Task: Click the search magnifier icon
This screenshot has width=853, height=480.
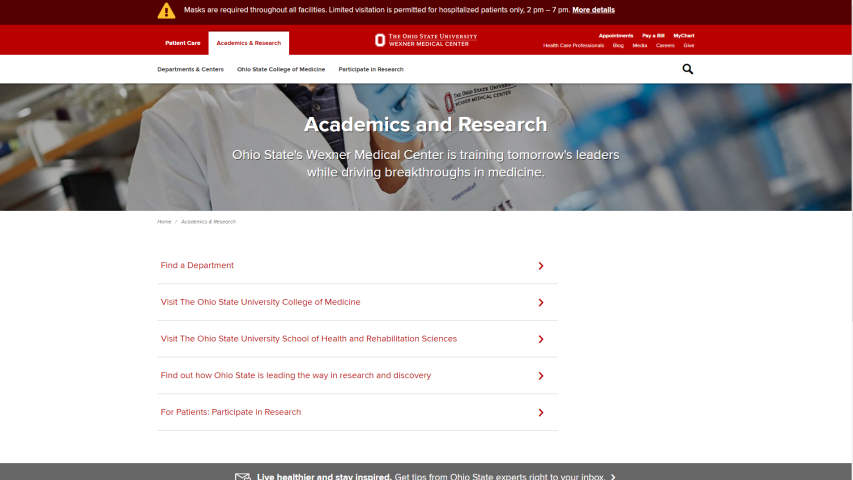Action: (687, 69)
